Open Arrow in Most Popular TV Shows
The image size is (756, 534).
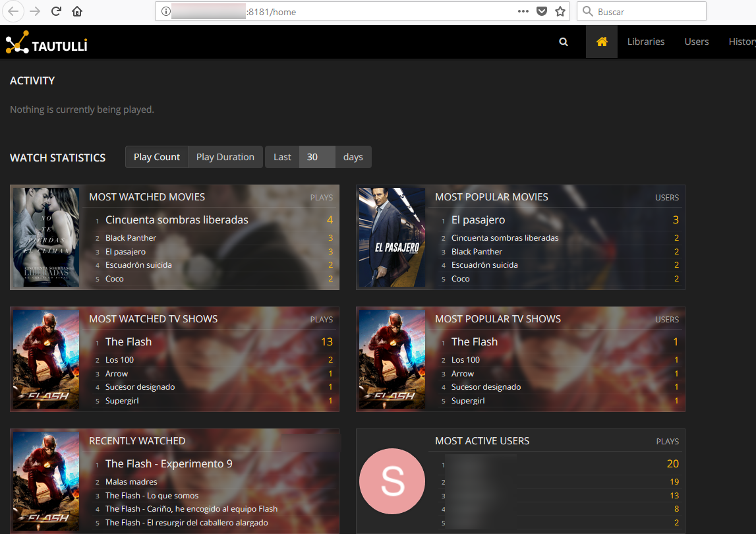tap(463, 374)
